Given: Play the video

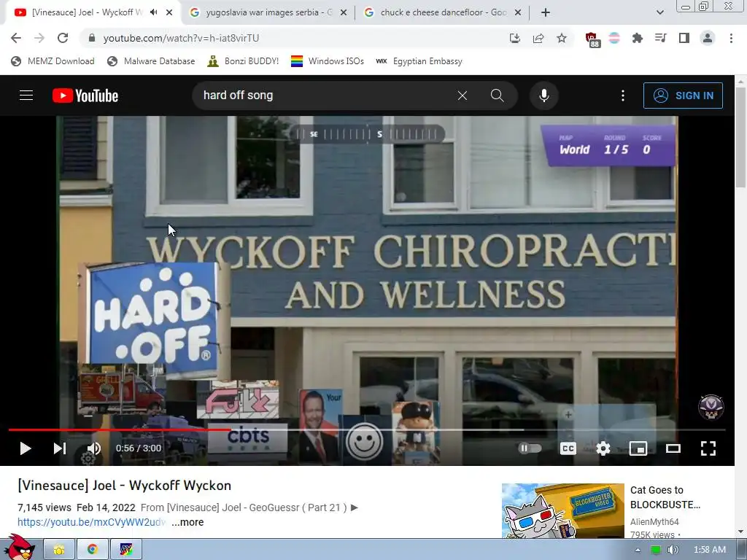Looking at the screenshot, I should (x=26, y=448).
